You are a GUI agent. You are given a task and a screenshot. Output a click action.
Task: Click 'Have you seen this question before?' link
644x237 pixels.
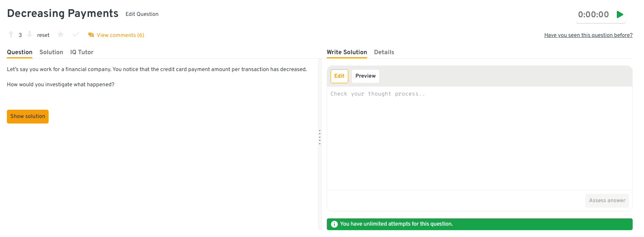click(x=588, y=35)
